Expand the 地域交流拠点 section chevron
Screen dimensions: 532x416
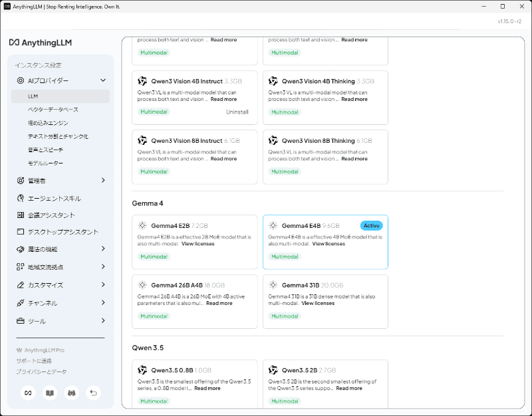coord(103,267)
